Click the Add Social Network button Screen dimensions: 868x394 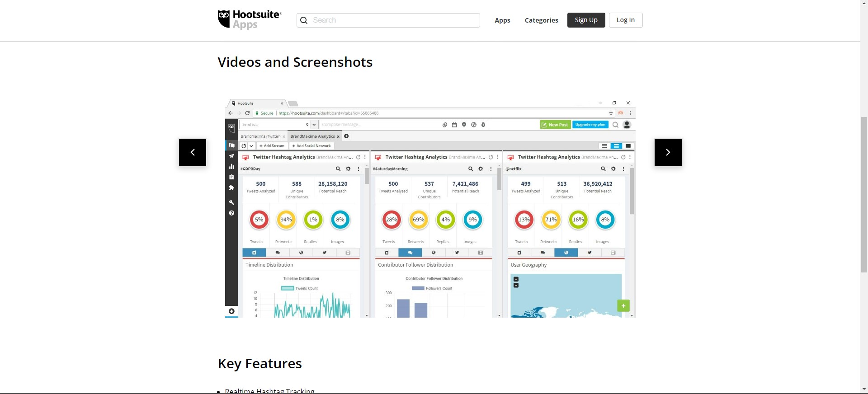point(311,146)
